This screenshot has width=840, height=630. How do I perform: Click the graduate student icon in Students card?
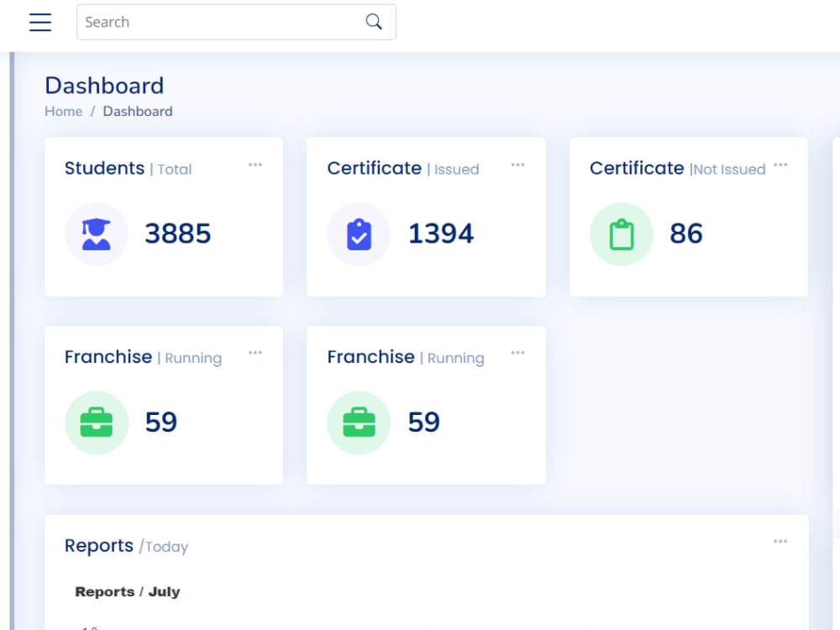(x=97, y=234)
